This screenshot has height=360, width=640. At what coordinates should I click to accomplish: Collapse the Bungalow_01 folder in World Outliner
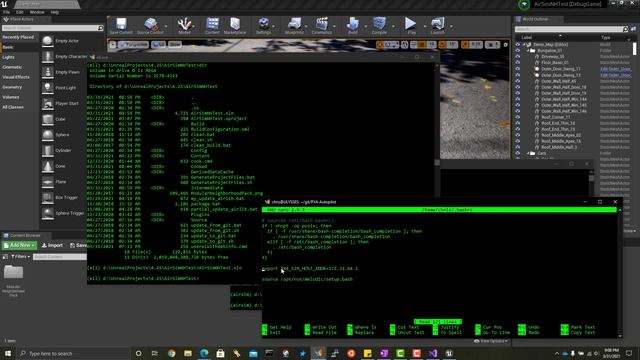pos(528,51)
